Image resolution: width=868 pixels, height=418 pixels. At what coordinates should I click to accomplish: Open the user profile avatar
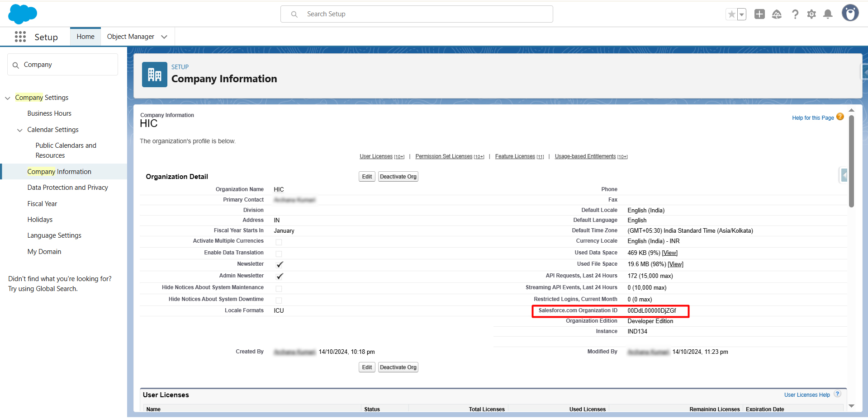[x=850, y=13]
